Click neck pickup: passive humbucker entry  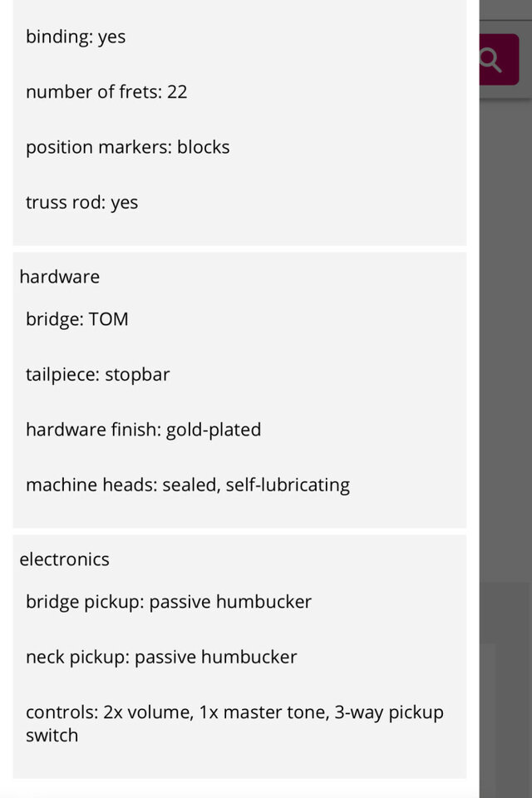[161, 657]
